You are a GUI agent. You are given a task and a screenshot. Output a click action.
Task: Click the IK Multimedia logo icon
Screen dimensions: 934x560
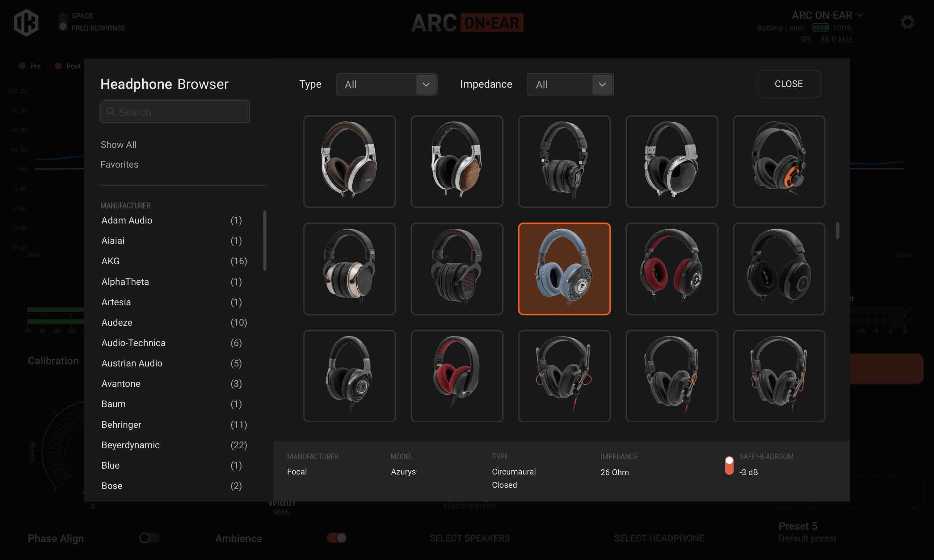(26, 23)
